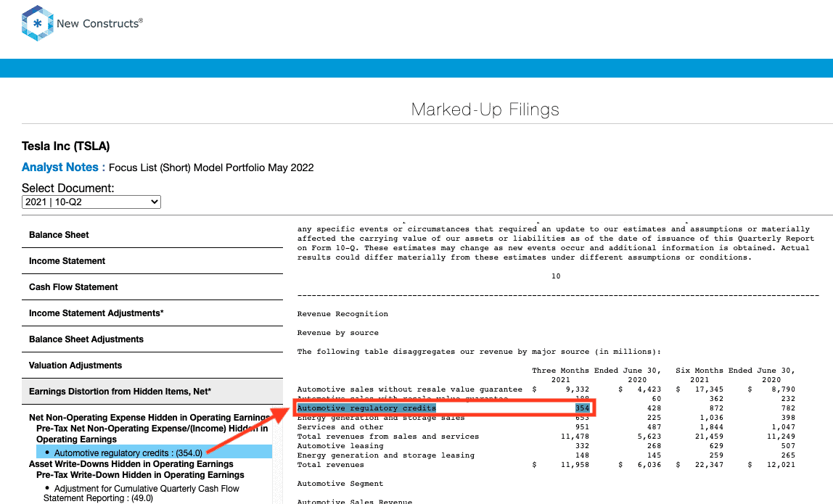The height and width of the screenshot is (504, 833).
Task: Click the Automotive leasing row label
Action: 340,446
